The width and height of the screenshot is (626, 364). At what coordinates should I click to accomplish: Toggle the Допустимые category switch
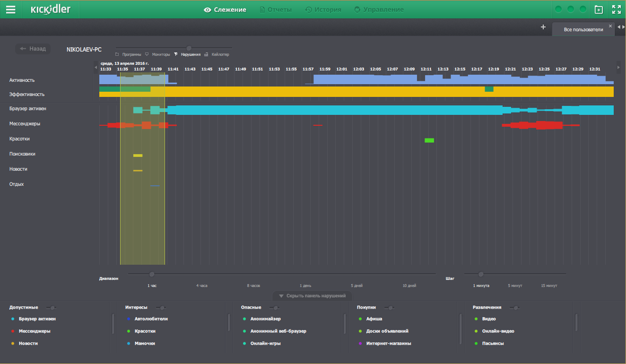(x=53, y=308)
